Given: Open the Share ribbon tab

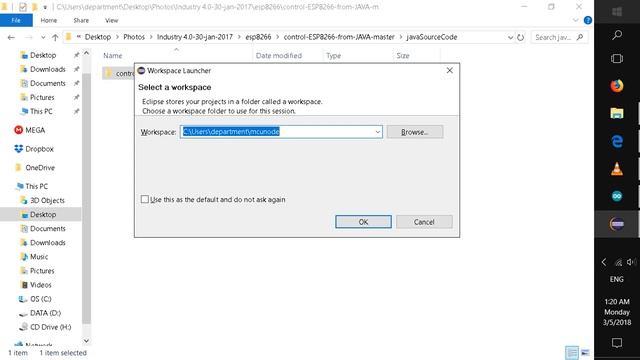Looking at the screenshot, I should point(81,20).
